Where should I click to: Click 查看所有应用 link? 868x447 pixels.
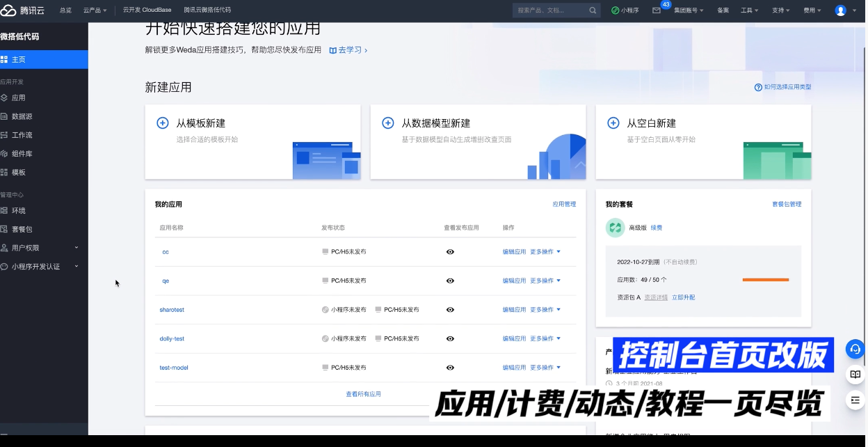[364, 394]
